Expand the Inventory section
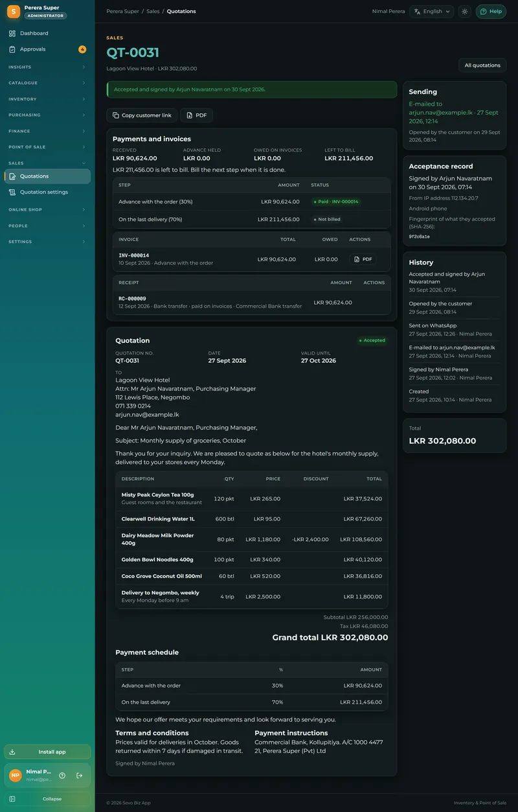 (x=47, y=99)
